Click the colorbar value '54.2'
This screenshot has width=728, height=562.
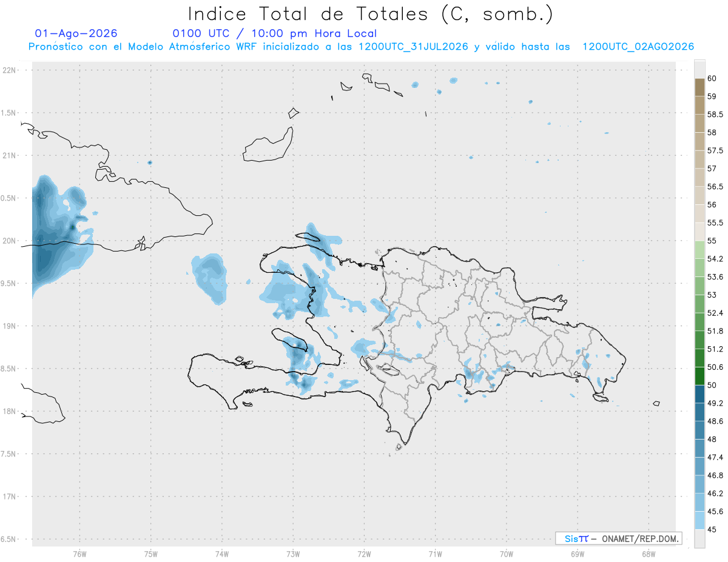[x=715, y=259]
